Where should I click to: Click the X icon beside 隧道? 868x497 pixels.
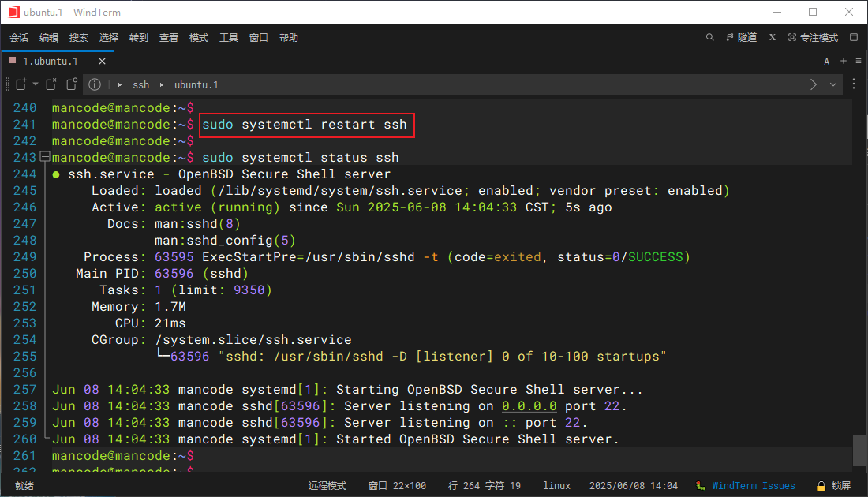point(773,37)
